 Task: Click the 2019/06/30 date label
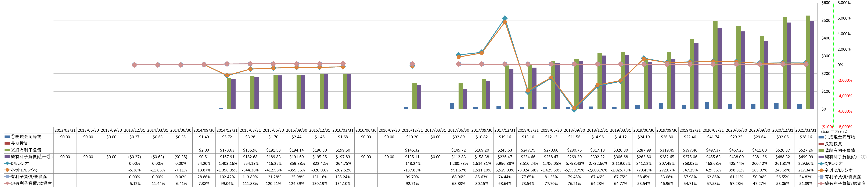point(644,130)
